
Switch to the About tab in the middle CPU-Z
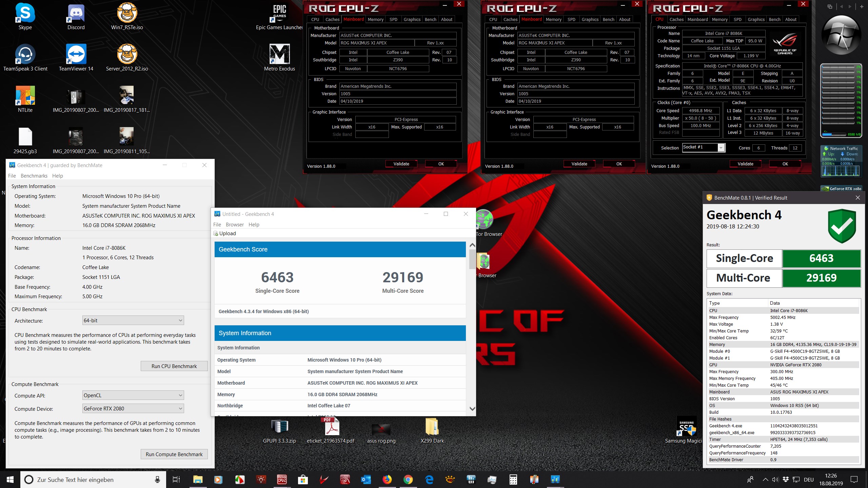[625, 19]
